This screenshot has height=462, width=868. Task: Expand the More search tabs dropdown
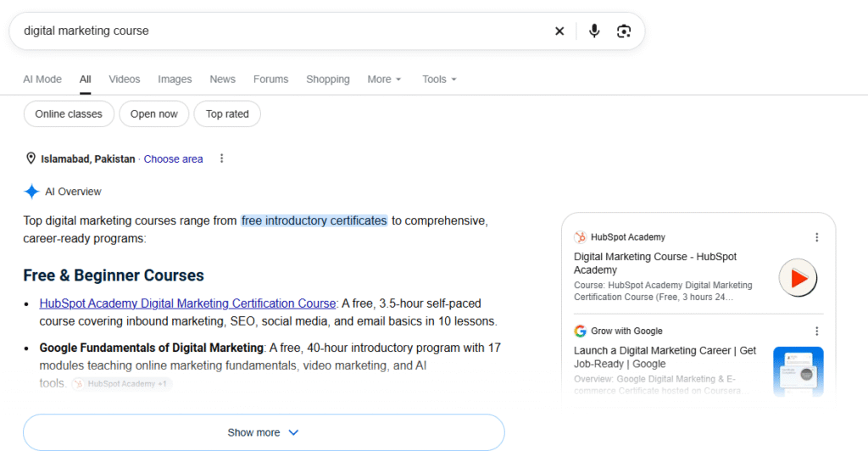click(x=384, y=79)
